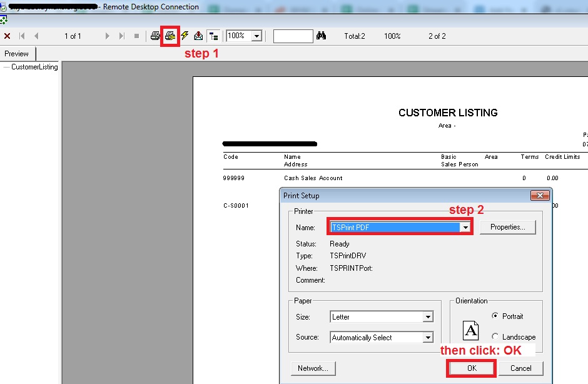This screenshot has width=588, height=384.
Task: Select CustomerListing in the tree
Action: [x=34, y=67]
